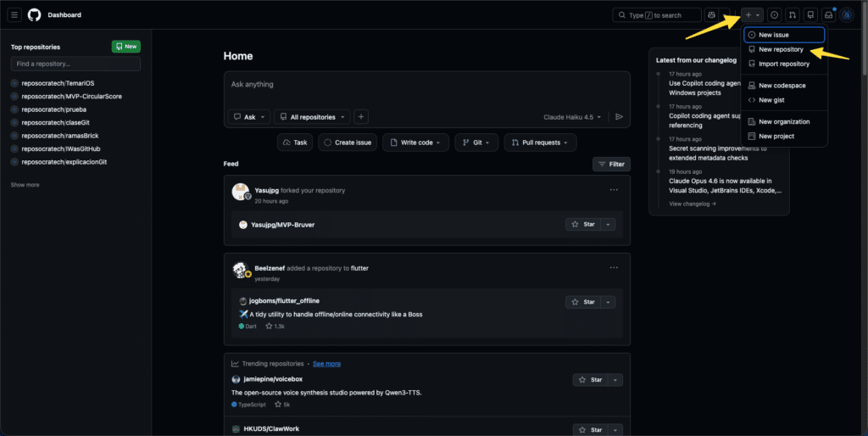The height and width of the screenshot is (436, 868).
Task: Click the search box in header
Action: tap(657, 15)
